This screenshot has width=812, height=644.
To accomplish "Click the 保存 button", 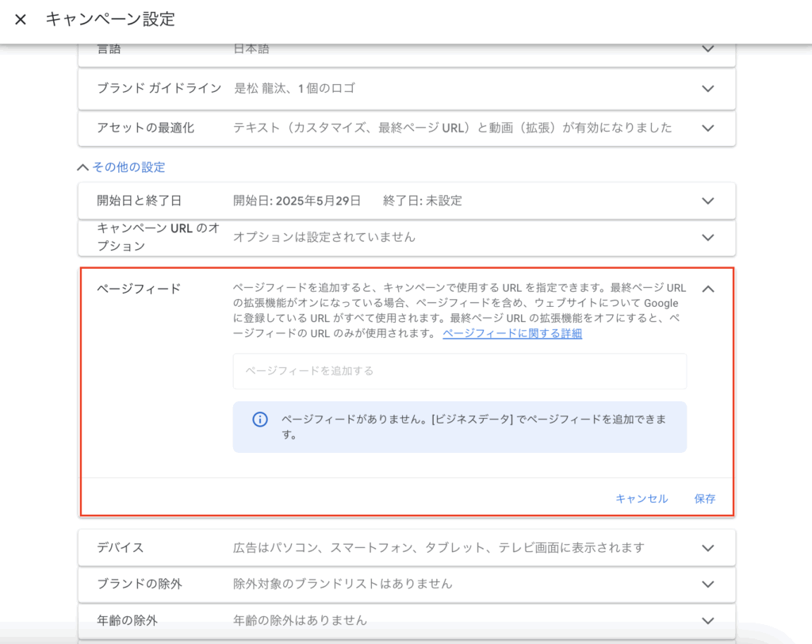I will coord(705,499).
